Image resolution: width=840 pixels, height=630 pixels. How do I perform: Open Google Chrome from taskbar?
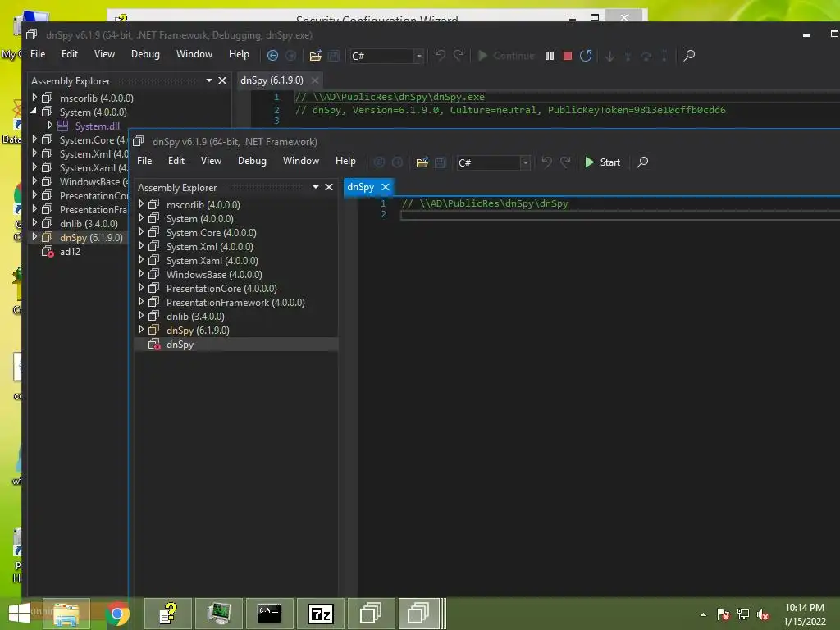117,614
